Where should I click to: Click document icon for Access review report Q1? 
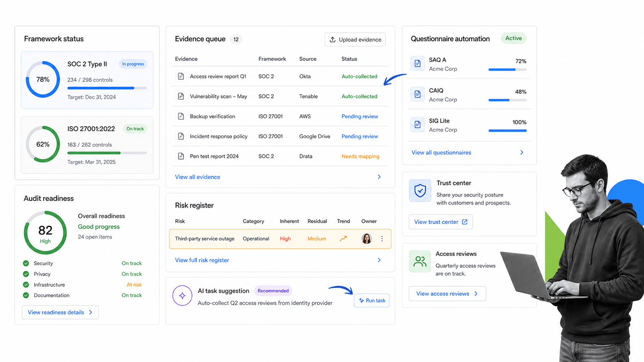coord(181,76)
